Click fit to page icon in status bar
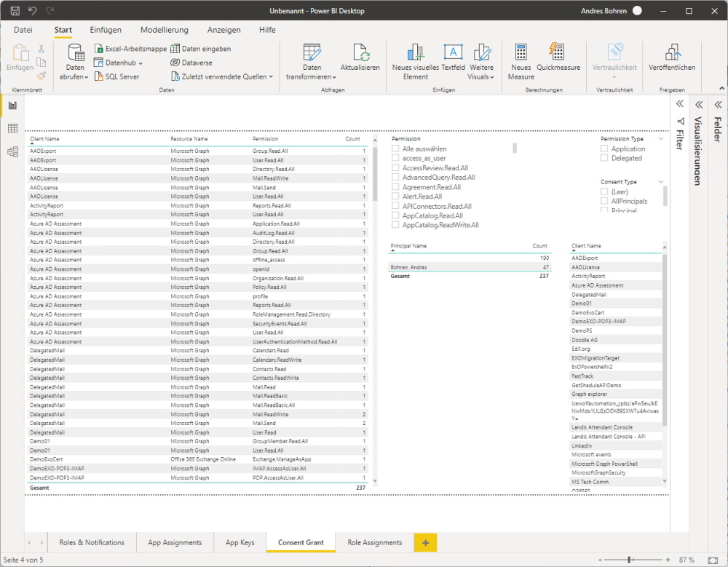 pos(713,560)
